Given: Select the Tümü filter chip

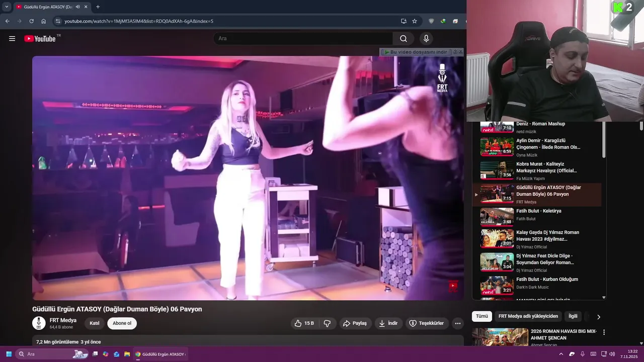Looking at the screenshot, I should coord(482,316).
